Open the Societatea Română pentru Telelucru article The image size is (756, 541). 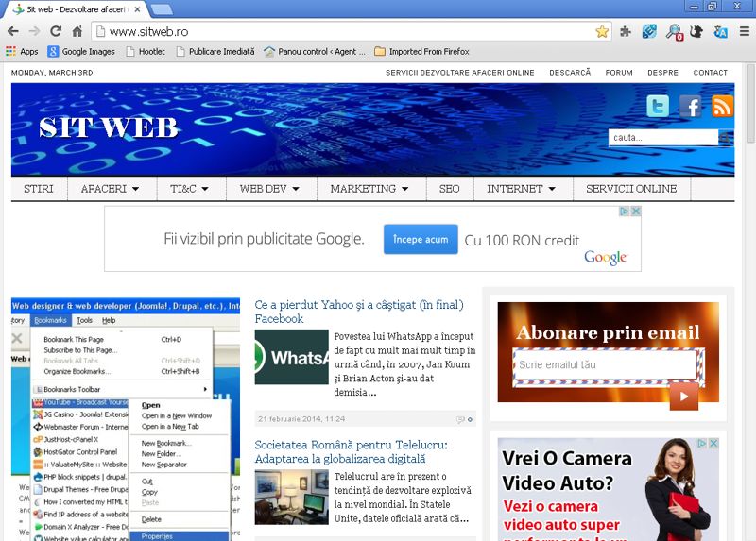click(351, 451)
